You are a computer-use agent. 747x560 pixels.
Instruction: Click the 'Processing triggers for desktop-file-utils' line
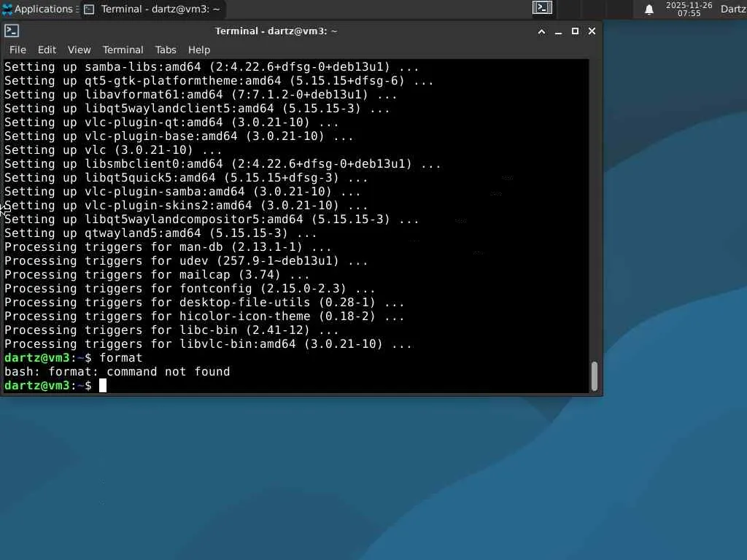click(204, 303)
